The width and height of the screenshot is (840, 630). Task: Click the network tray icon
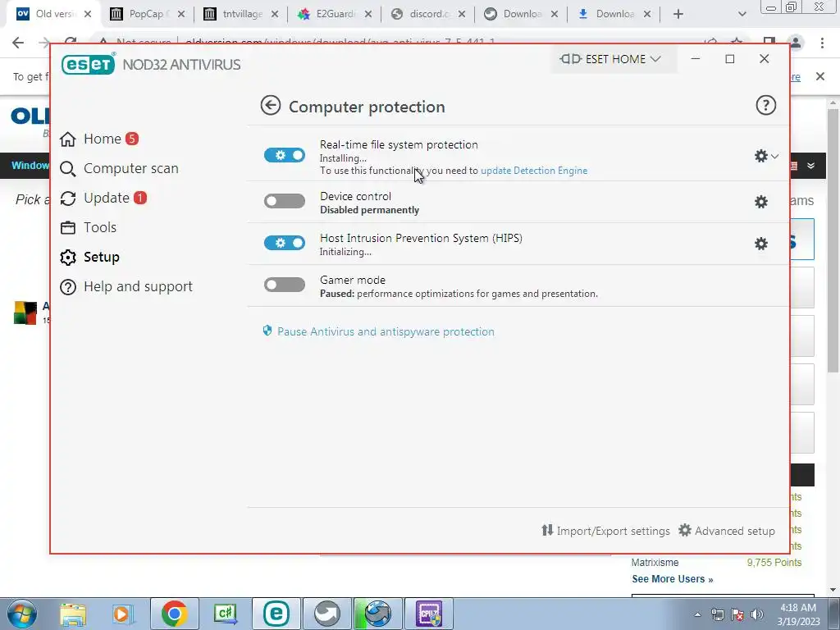click(717, 614)
